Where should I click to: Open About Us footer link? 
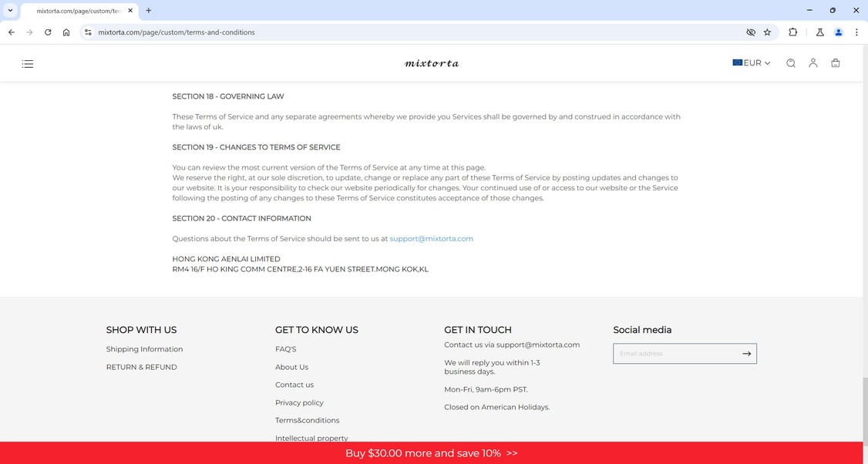coord(291,367)
